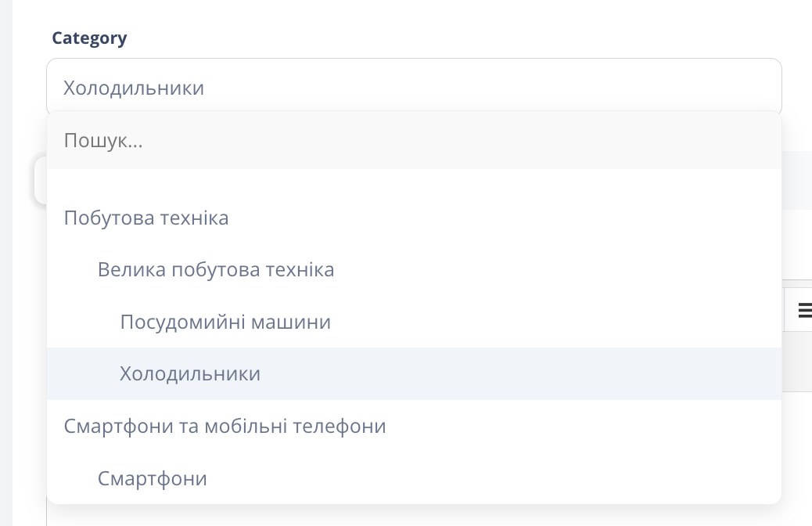Select the top-level appliance category
Viewport: 812px width, 526px height.
pyautogui.click(x=146, y=217)
